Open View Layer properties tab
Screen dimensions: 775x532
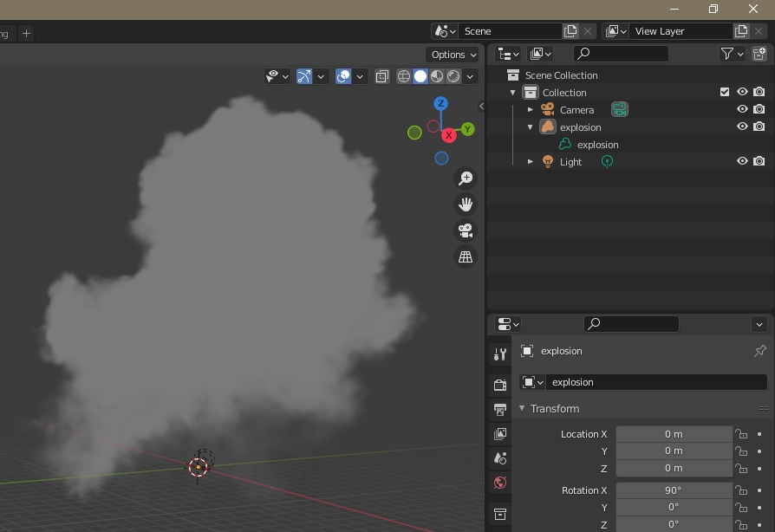(x=499, y=434)
